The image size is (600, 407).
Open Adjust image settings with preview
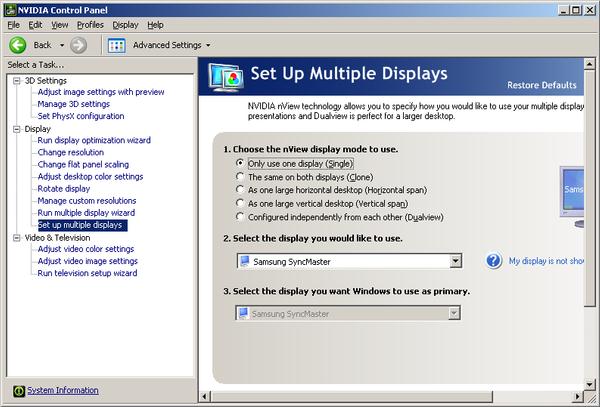(101, 92)
